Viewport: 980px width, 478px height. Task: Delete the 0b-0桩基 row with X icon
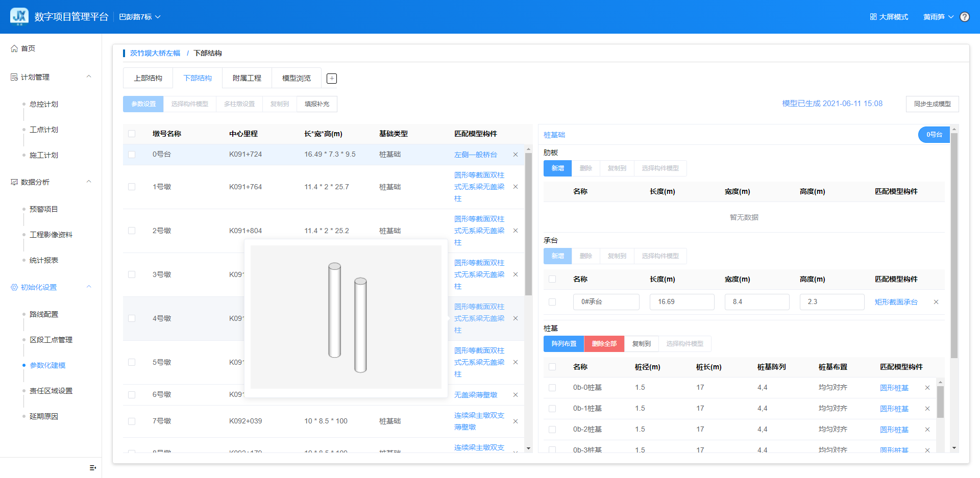[927, 388]
